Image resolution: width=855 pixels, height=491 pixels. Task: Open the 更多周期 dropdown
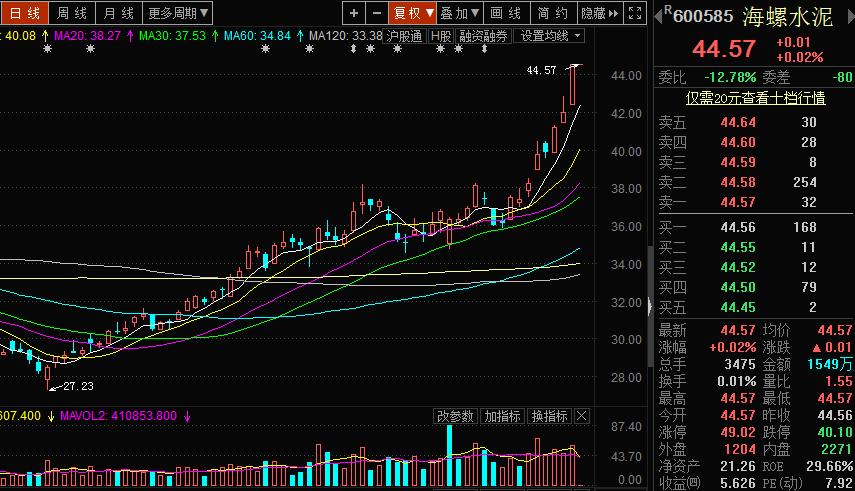[x=178, y=13]
